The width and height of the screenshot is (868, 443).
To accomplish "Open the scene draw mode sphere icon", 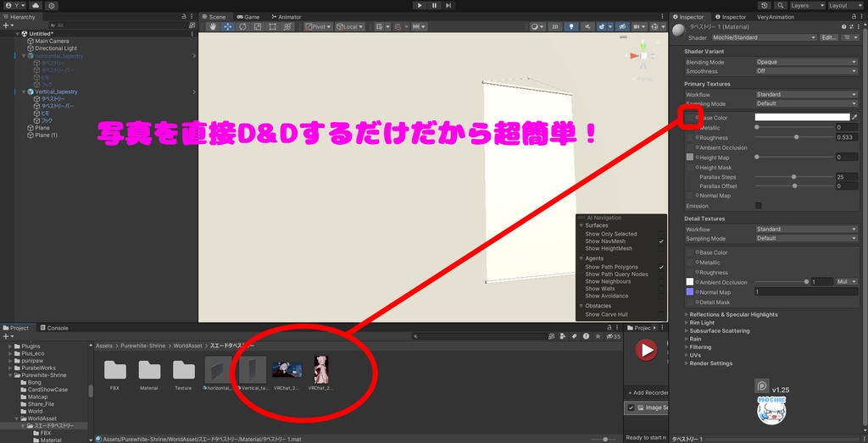I will pos(534,26).
